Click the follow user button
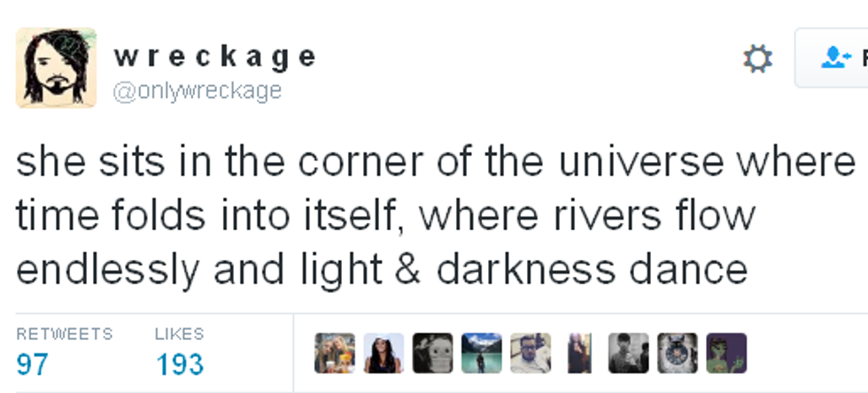 click(x=833, y=58)
